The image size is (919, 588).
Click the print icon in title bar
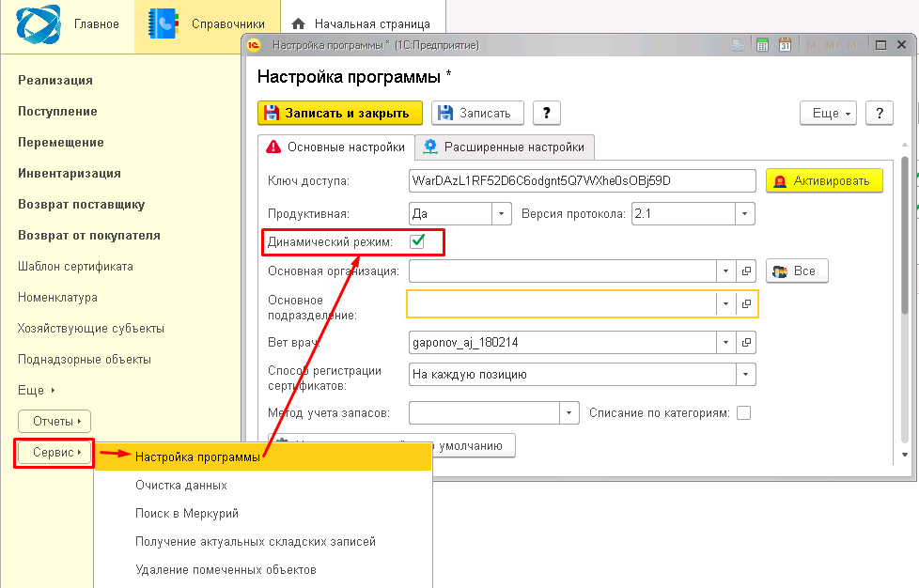pyautogui.click(x=738, y=45)
